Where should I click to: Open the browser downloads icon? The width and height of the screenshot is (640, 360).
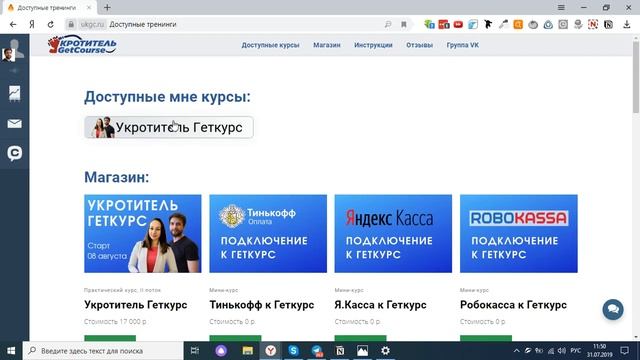tap(627, 24)
